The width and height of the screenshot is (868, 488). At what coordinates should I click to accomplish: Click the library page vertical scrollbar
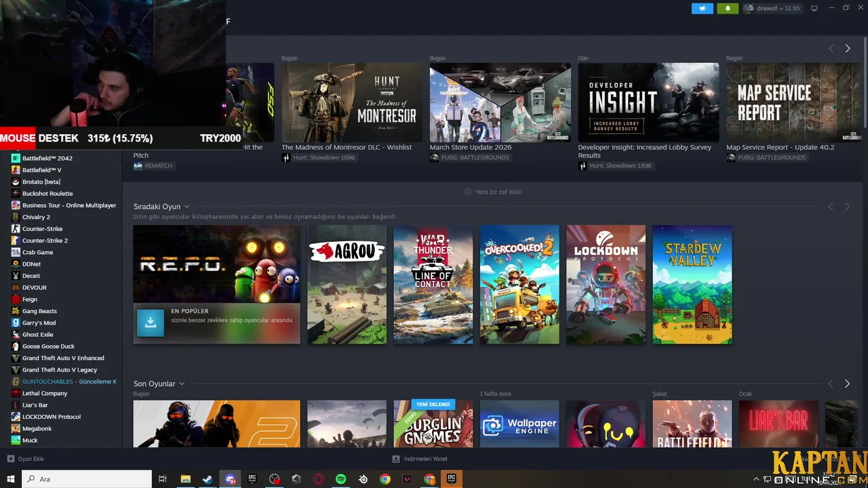[865, 81]
